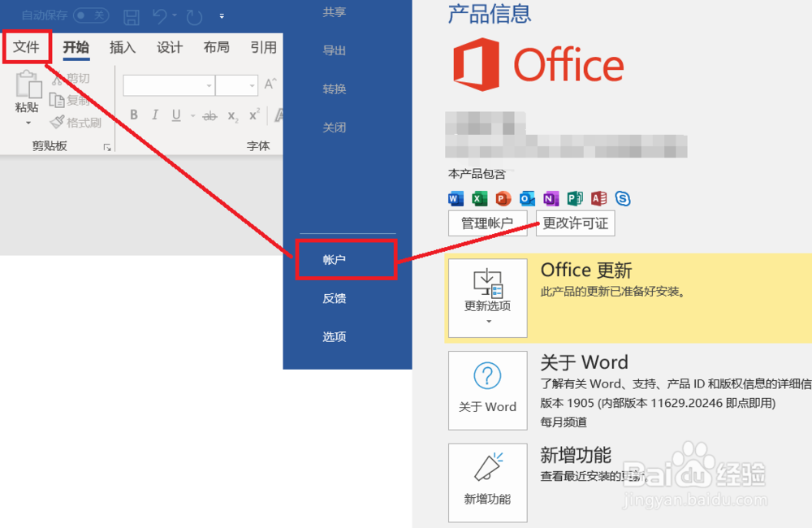Expand the 粘贴 options arrow
The width and height of the screenshot is (812, 528).
pos(28,123)
